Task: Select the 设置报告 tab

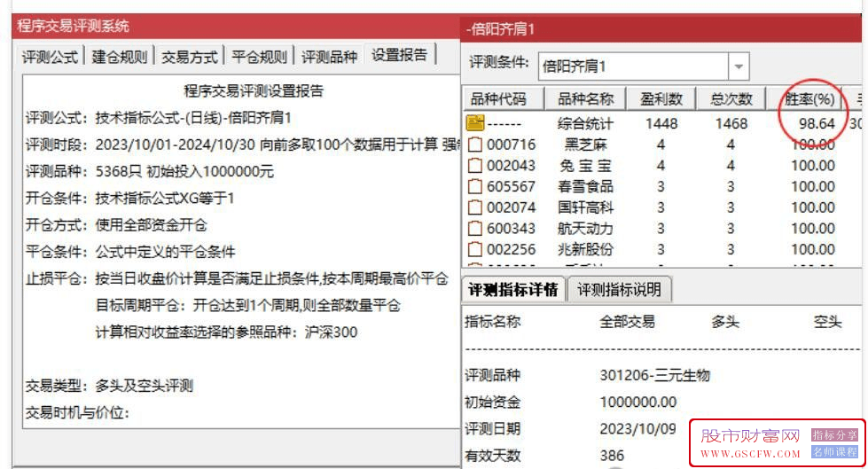Action: point(399,55)
